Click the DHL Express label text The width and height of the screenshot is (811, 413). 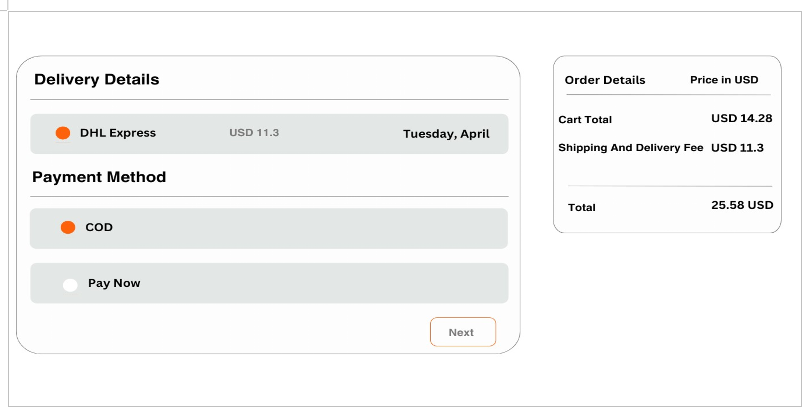click(118, 133)
